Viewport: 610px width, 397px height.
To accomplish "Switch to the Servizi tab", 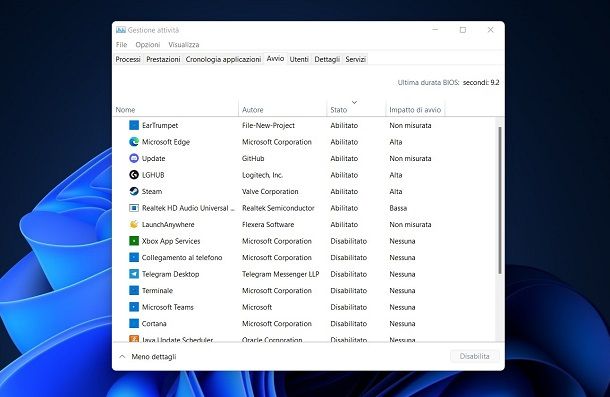I will pos(356,59).
